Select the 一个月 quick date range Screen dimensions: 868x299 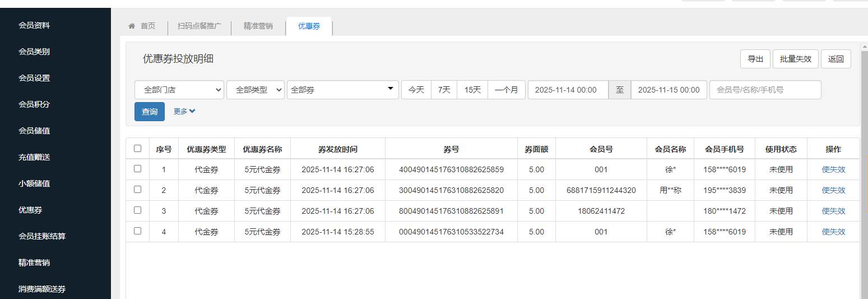[x=507, y=90]
